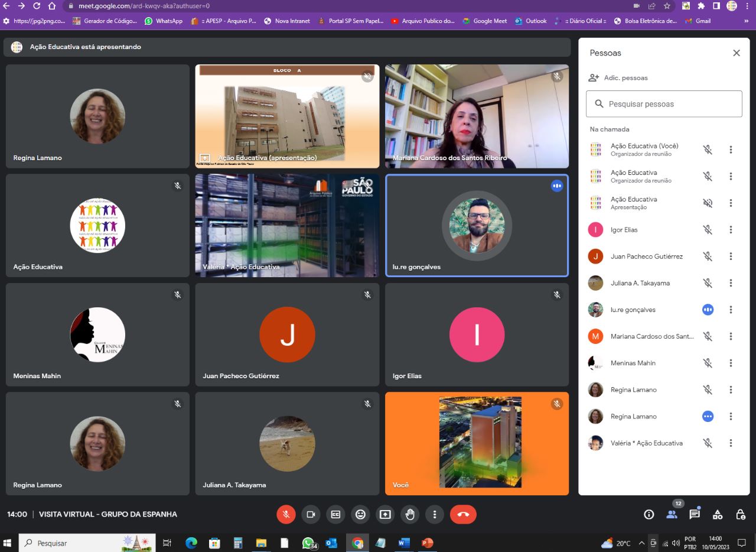
Task: Focus the Pesquisar pessoas search field
Action: coord(664,104)
